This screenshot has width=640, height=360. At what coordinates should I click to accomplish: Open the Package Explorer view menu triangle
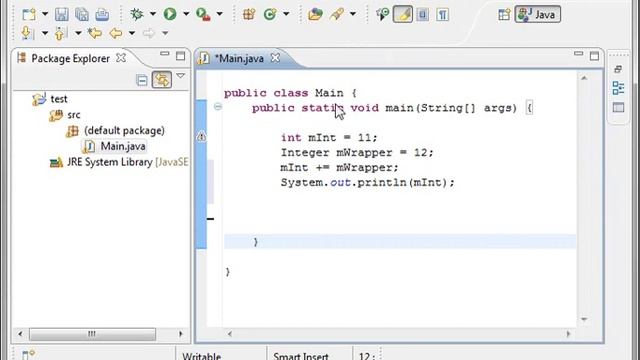180,76
